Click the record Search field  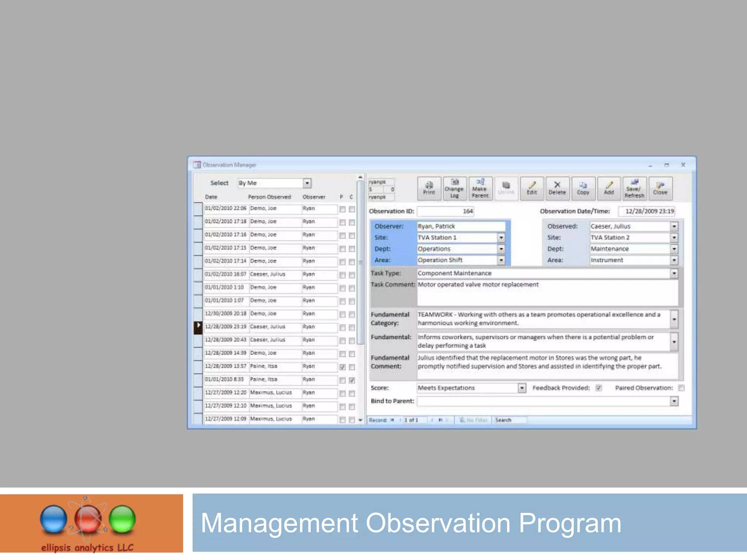(x=510, y=420)
